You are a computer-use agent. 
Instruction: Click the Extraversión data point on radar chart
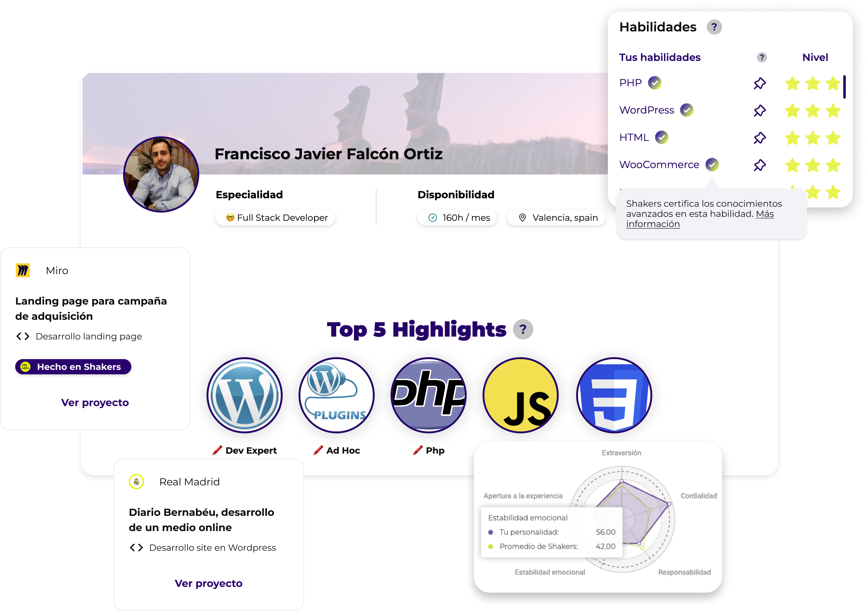(621, 481)
